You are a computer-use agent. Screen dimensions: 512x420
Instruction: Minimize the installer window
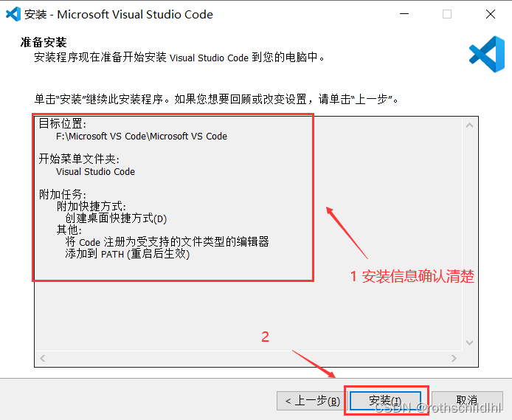click(404, 14)
